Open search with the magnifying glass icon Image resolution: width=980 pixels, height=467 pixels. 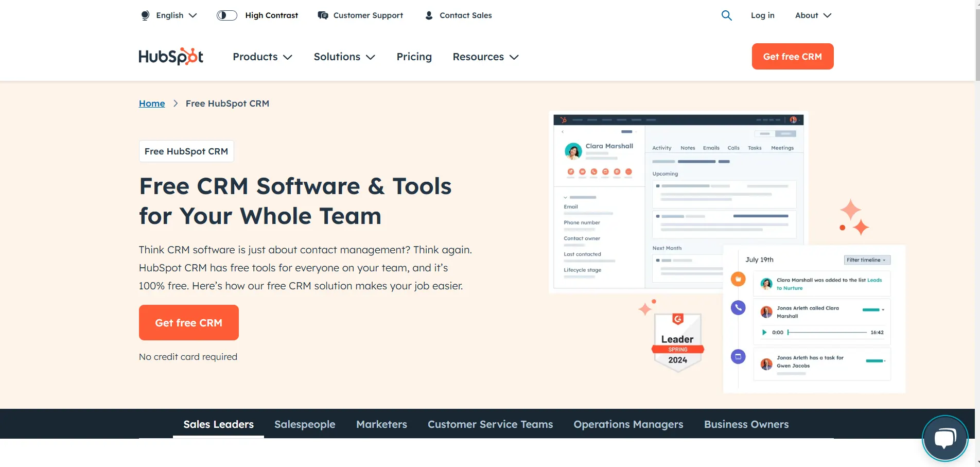coord(726,15)
